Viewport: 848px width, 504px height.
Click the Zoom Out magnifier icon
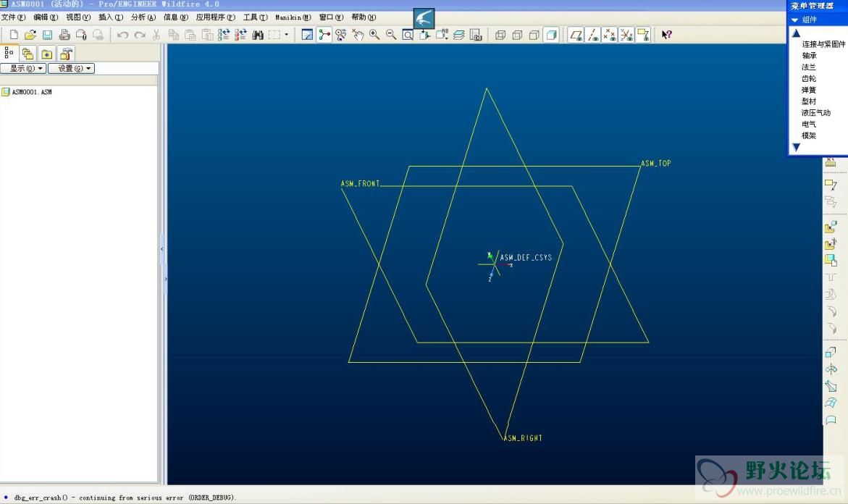[391, 35]
